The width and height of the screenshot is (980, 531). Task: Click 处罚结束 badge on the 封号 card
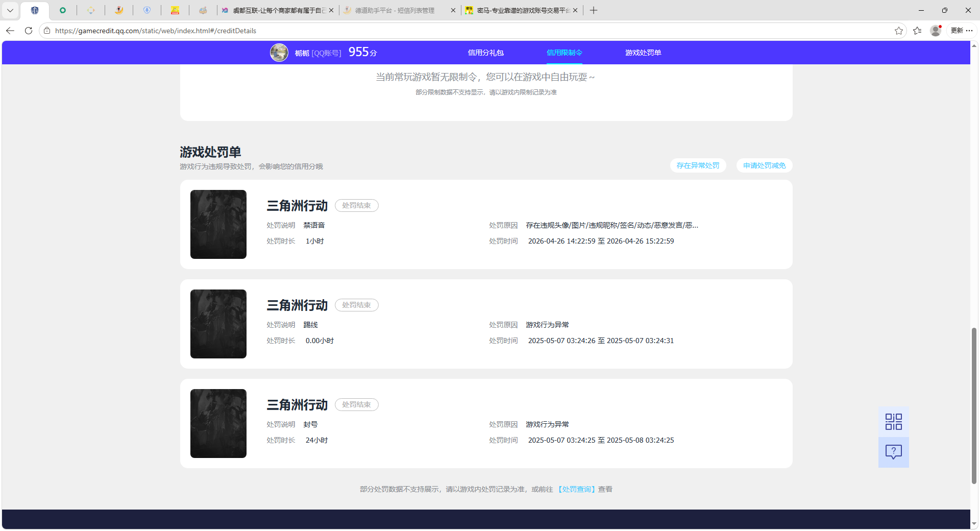(x=357, y=404)
